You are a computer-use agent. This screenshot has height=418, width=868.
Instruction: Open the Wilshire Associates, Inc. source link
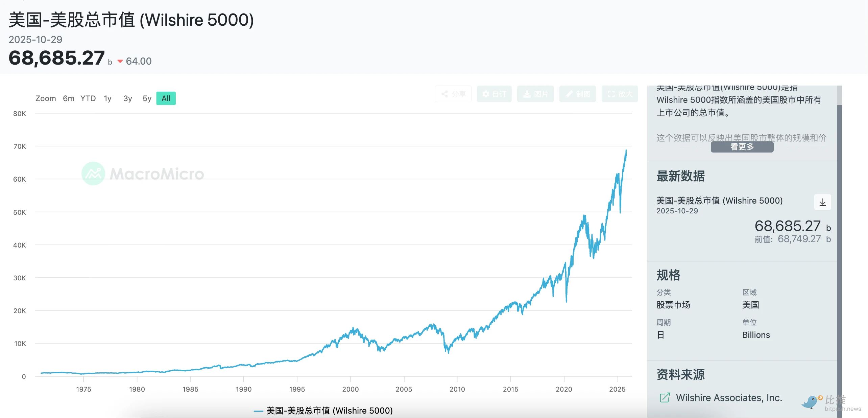729,398
